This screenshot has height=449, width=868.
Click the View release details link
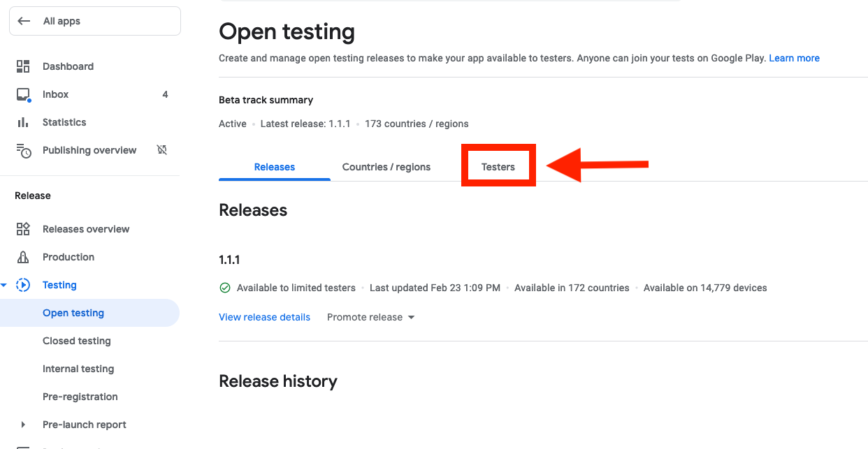coord(264,317)
